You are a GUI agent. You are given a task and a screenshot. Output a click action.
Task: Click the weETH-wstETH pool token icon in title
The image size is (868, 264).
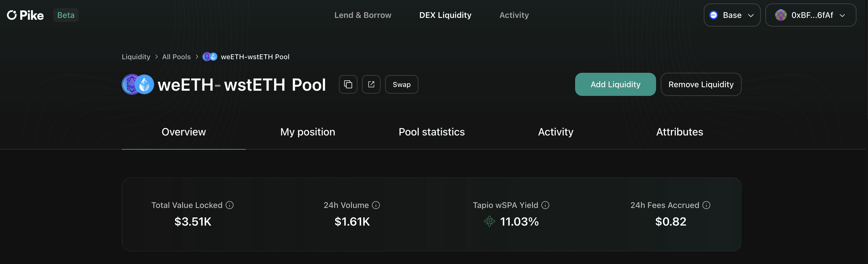138,85
